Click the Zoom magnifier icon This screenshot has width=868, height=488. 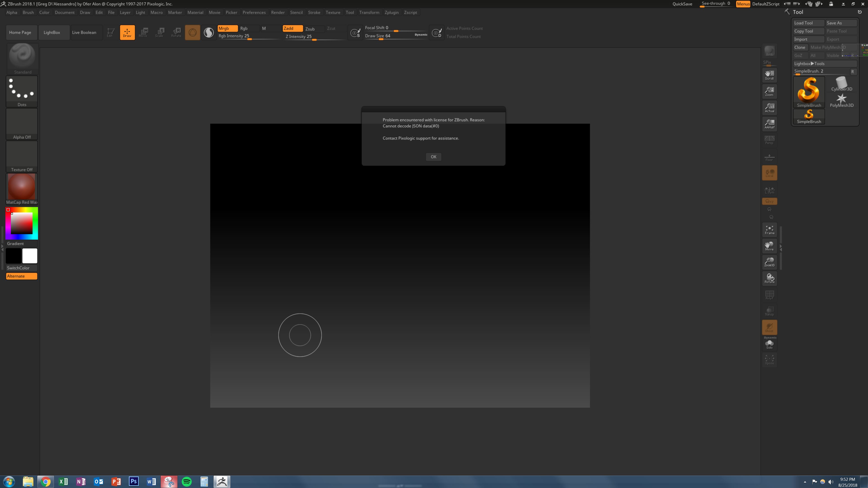pyautogui.click(x=769, y=91)
